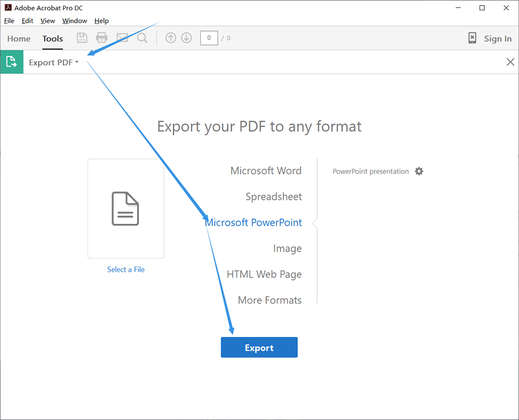Go to previous page arrow icon

click(171, 38)
